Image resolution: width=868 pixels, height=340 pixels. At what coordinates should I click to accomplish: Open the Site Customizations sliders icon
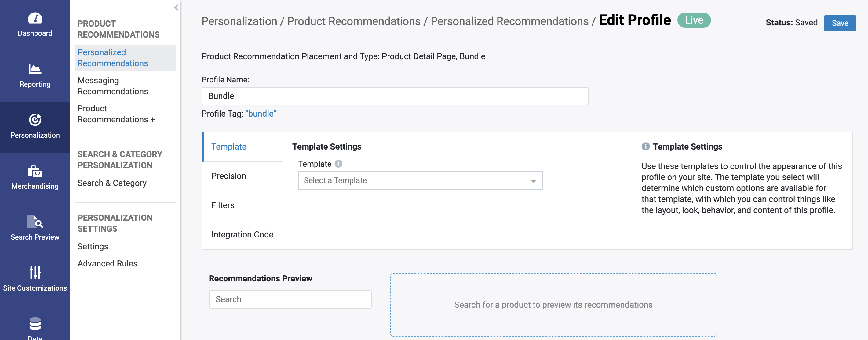pos(35,273)
